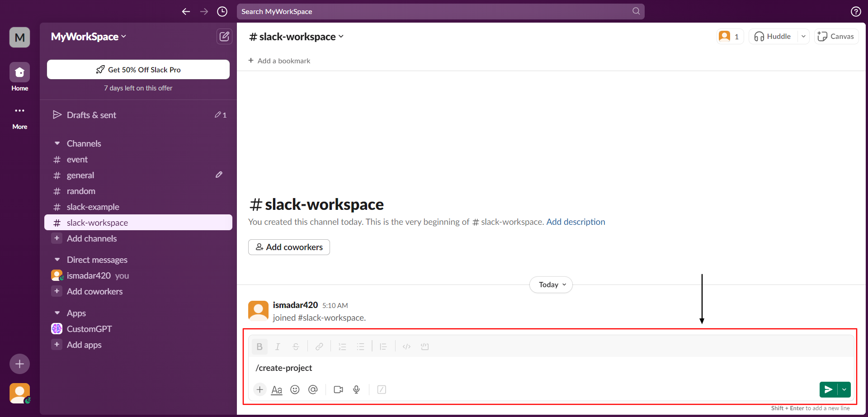
Task: Toggle inline code formatting
Action: click(406, 346)
